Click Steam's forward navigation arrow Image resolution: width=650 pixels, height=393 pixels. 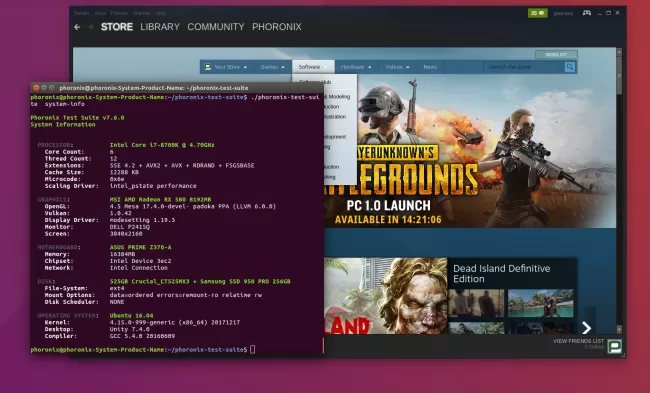[x=90, y=27]
